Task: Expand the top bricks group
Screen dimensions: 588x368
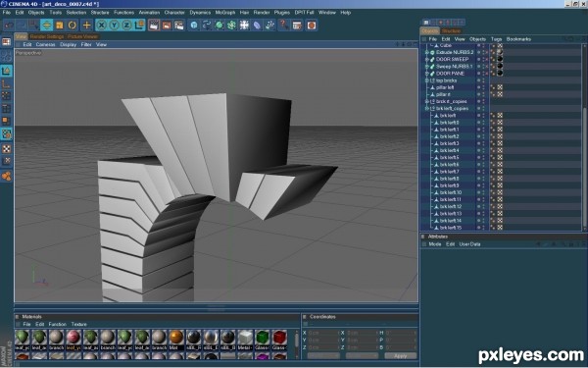Action: [x=426, y=80]
